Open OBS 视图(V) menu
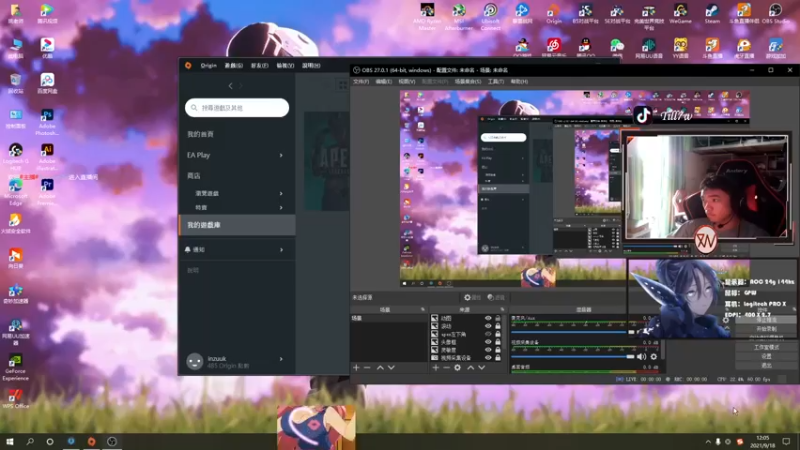Viewport: 800px width, 450px height. [407, 81]
